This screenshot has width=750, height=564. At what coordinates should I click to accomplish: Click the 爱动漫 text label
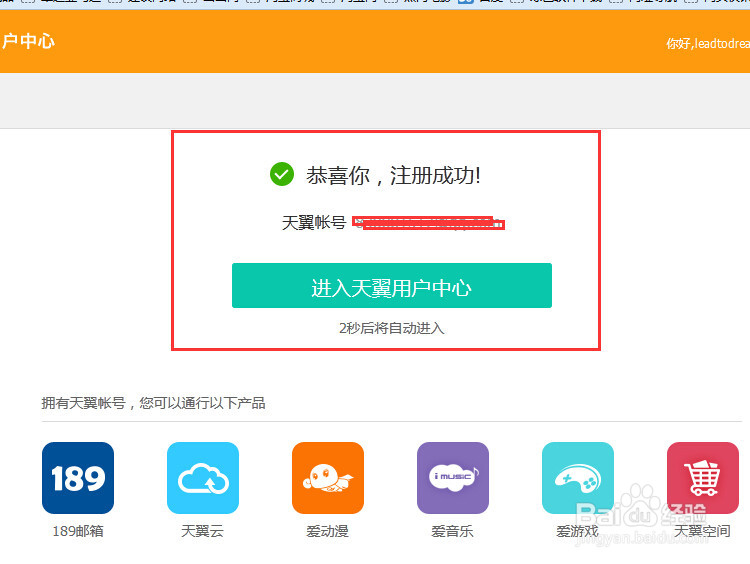[328, 531]
